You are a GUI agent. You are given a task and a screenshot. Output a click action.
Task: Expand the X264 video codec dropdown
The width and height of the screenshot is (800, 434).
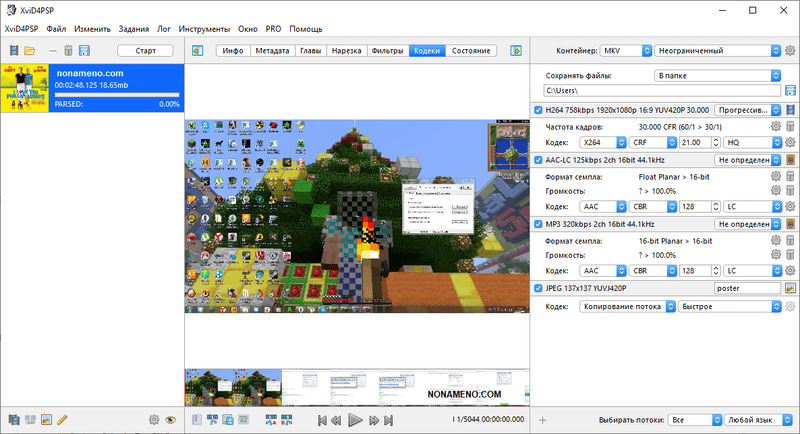[x=603, y=143]
